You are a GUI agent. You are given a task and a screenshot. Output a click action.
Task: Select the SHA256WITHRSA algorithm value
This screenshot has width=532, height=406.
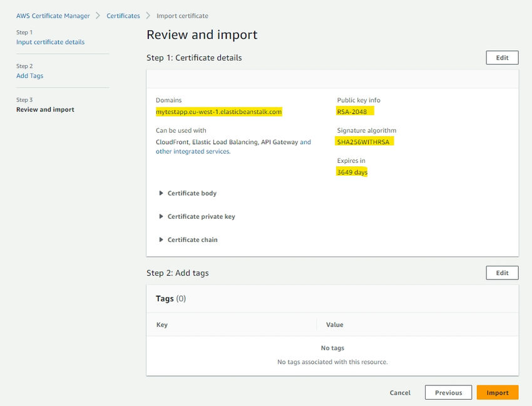tap(363, 142)
